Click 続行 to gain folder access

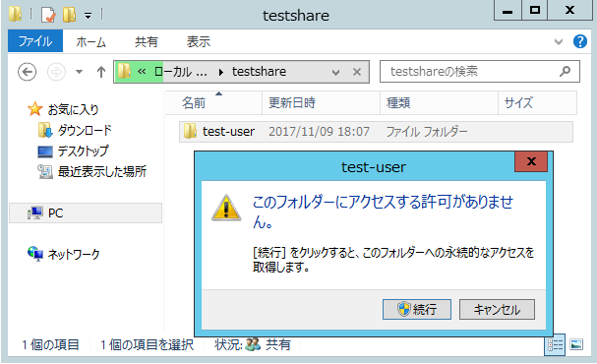click(417, 309)
